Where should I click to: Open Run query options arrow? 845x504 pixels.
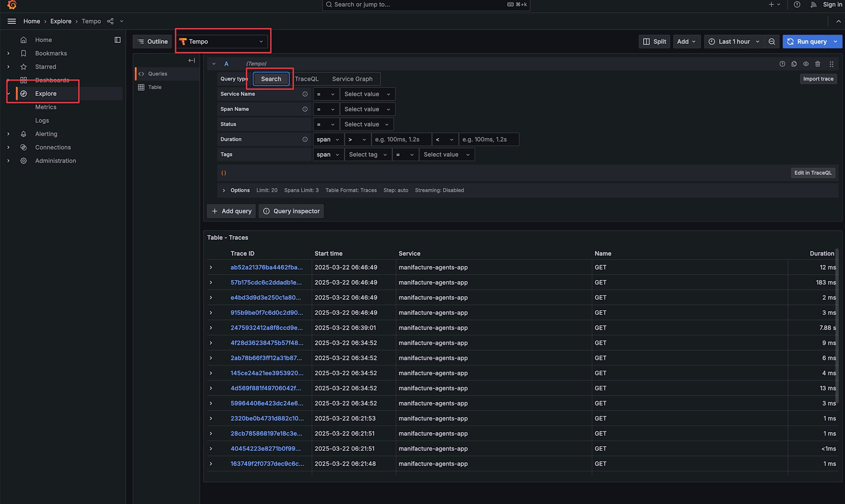point(835,41)
